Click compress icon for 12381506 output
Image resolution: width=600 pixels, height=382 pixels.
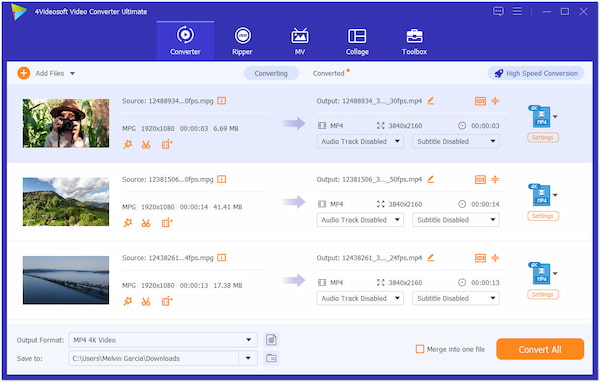click(x=495, y=179)
